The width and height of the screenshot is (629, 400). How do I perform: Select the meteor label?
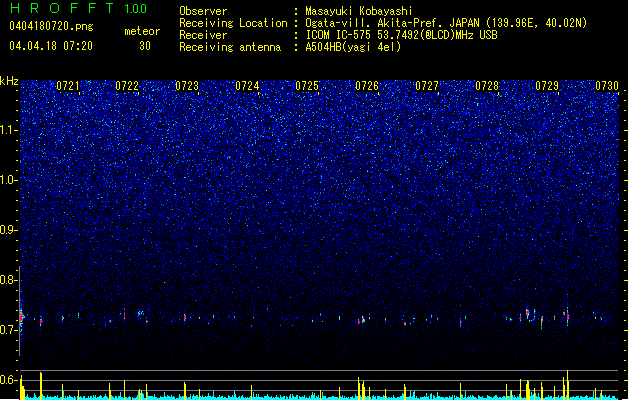tap(142, 31)
